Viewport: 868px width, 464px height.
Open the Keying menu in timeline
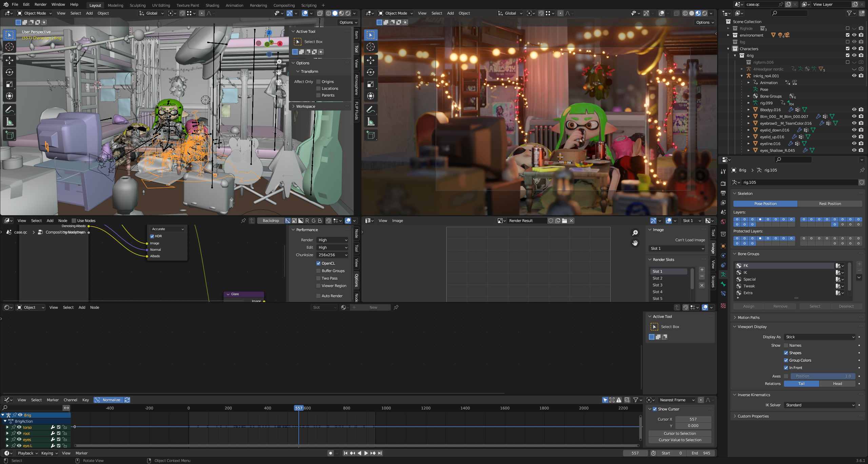(49, 453)
